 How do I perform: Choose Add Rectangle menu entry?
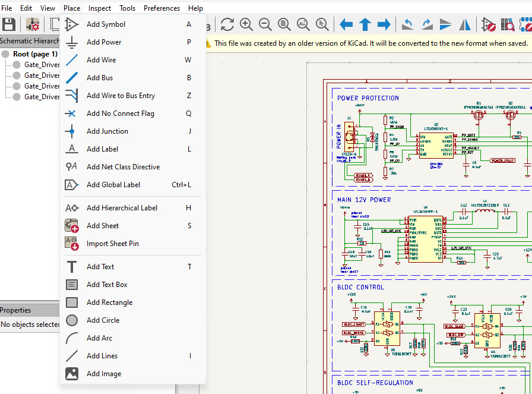133,302
